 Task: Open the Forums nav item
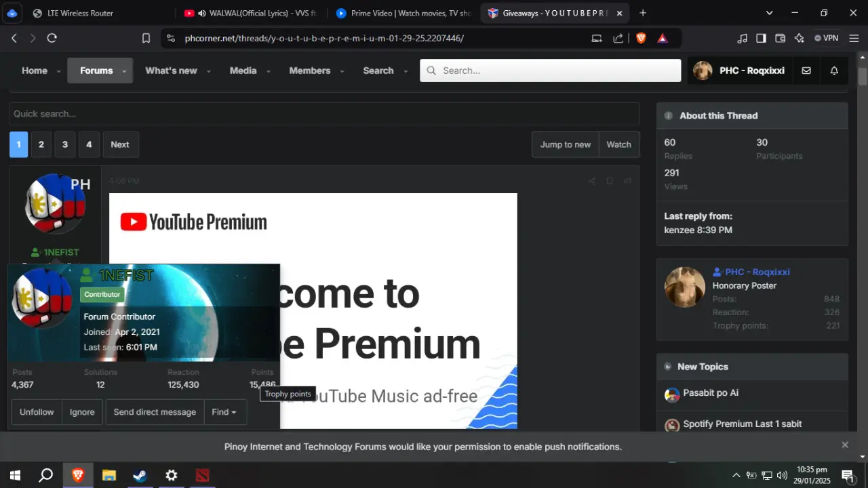(96, 70)
